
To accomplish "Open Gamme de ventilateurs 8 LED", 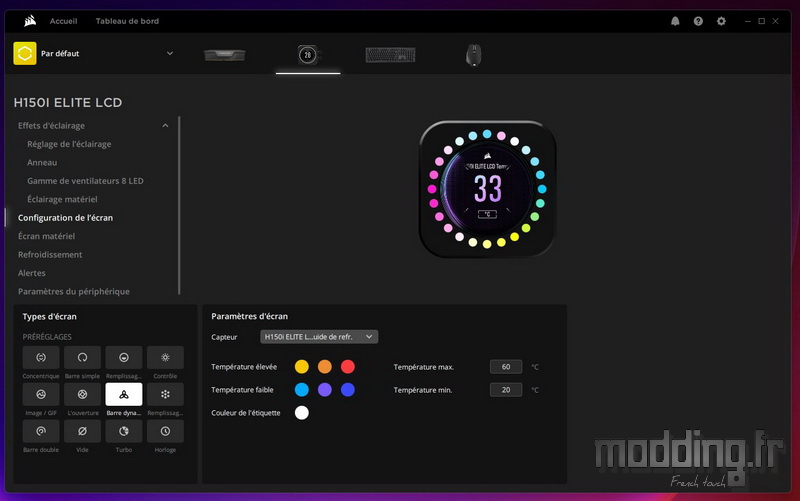I will click(85, 181).
